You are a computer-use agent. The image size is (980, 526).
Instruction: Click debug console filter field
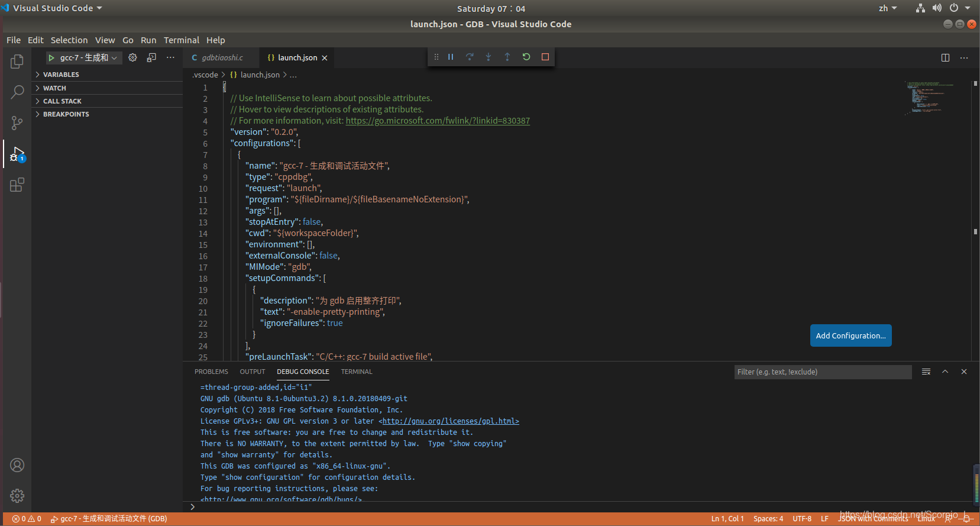tap(823, 372)
